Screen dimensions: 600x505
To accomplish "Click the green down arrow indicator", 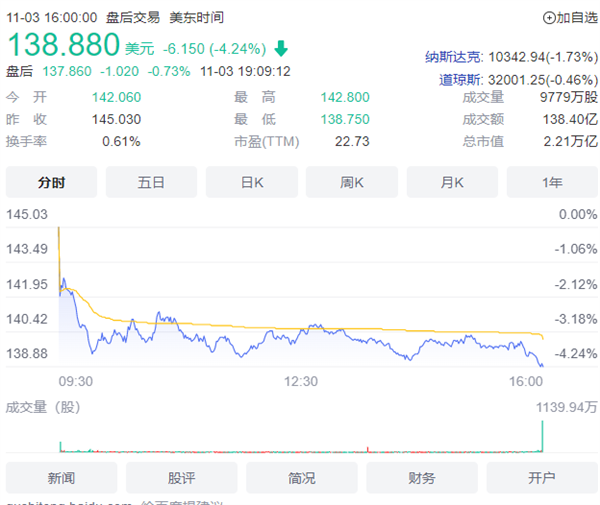I will tap(281, 48).
